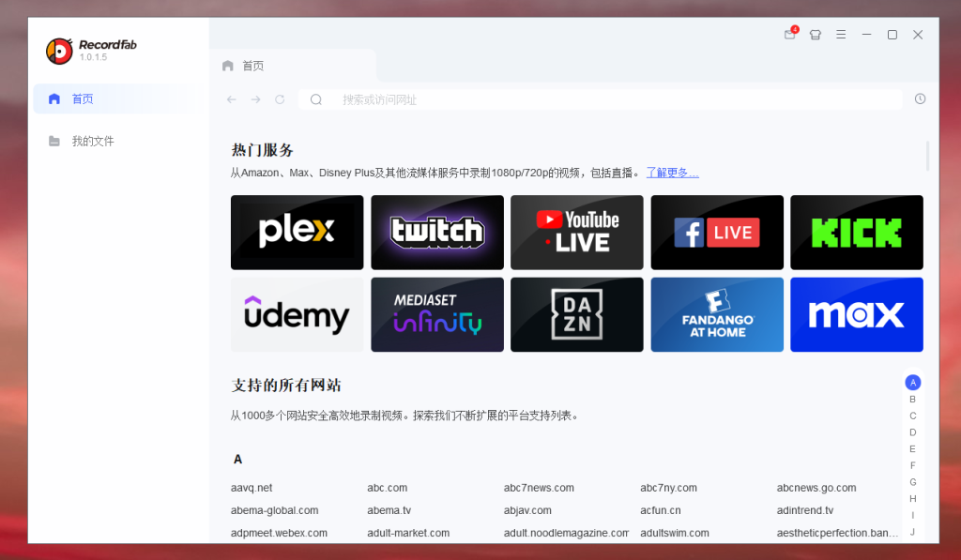This screenshot has height=560, width=961.
Task: Switch to the 首页 tab
Action: pos(252,66)
